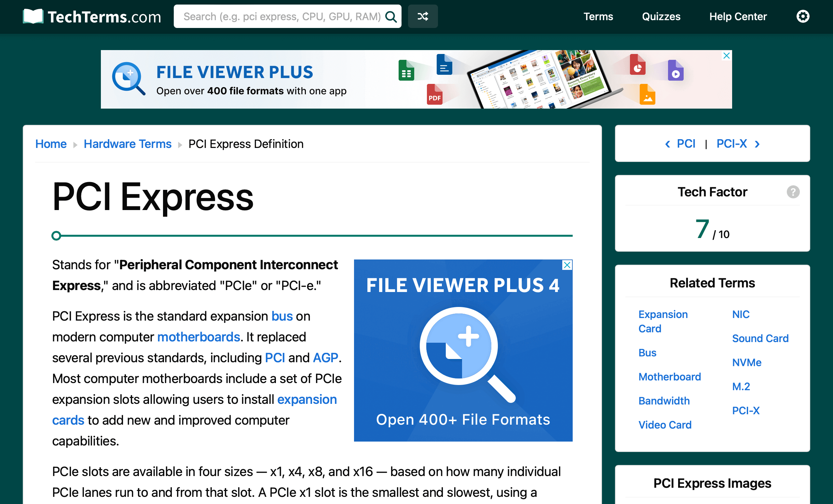The image size is (833, 504).
Task: Follow the AGP link in article
Action: (x=325, y=358)
